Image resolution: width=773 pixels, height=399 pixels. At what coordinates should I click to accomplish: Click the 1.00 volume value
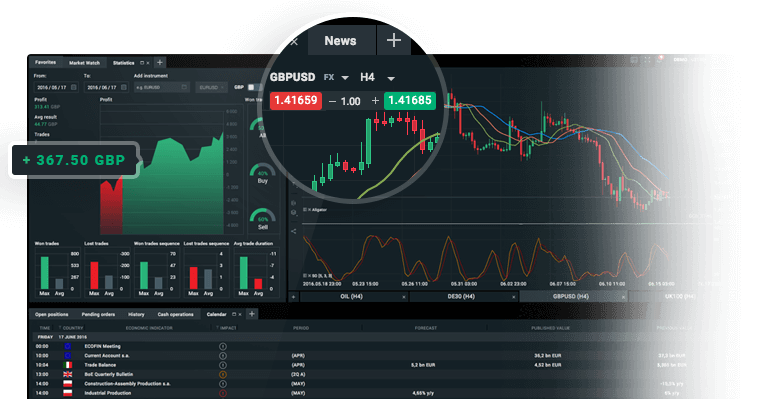(351, 102)
